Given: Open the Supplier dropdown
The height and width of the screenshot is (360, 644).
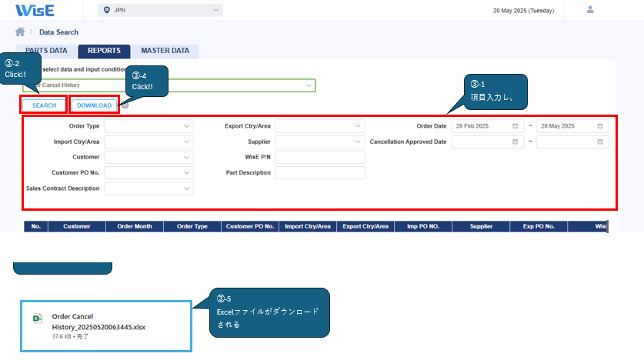Looking at the screenshot, I should tap(319, 142).
